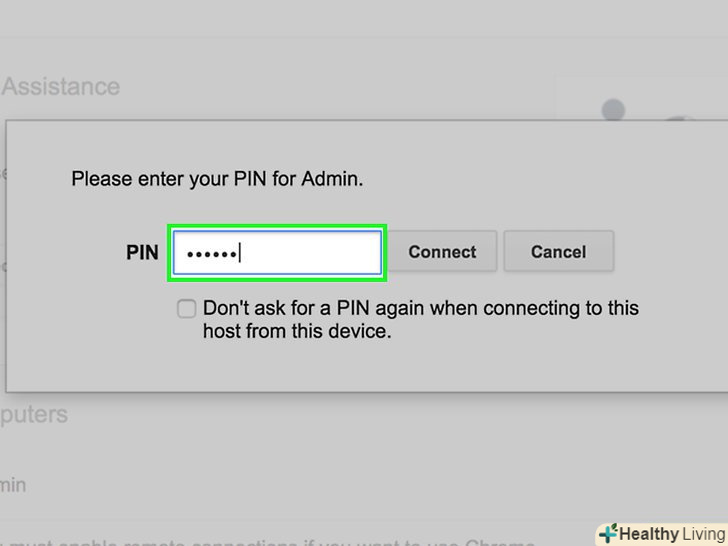
Task: Click the Healthy Living plus logo icon
Action: tap(608, 533)
